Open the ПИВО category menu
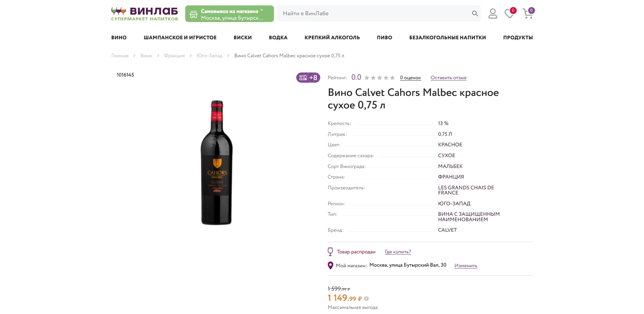The height and width of the screenshot is (314, 644). pos(384,38)
